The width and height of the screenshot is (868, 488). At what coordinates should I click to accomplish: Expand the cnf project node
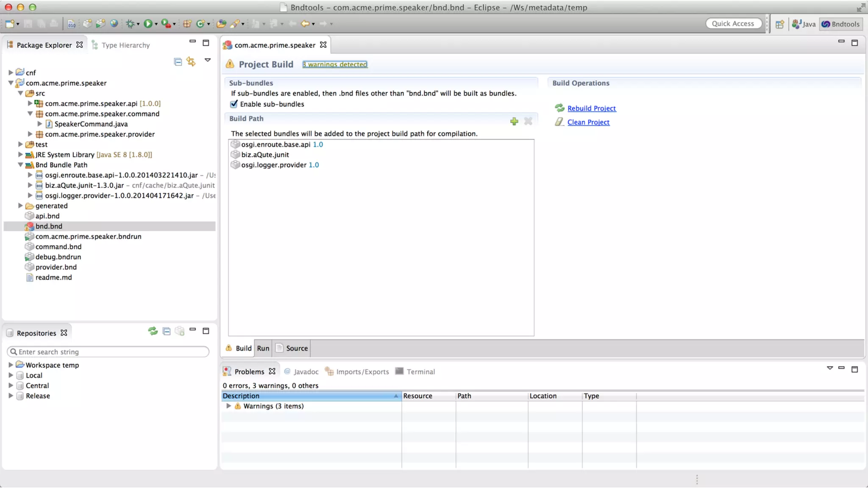click(x=11, y=72)
